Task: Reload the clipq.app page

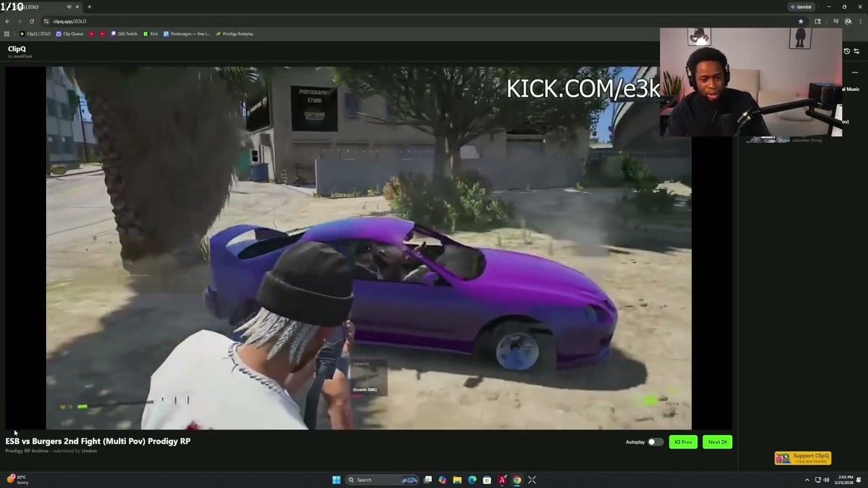Action: coord(31,21)
